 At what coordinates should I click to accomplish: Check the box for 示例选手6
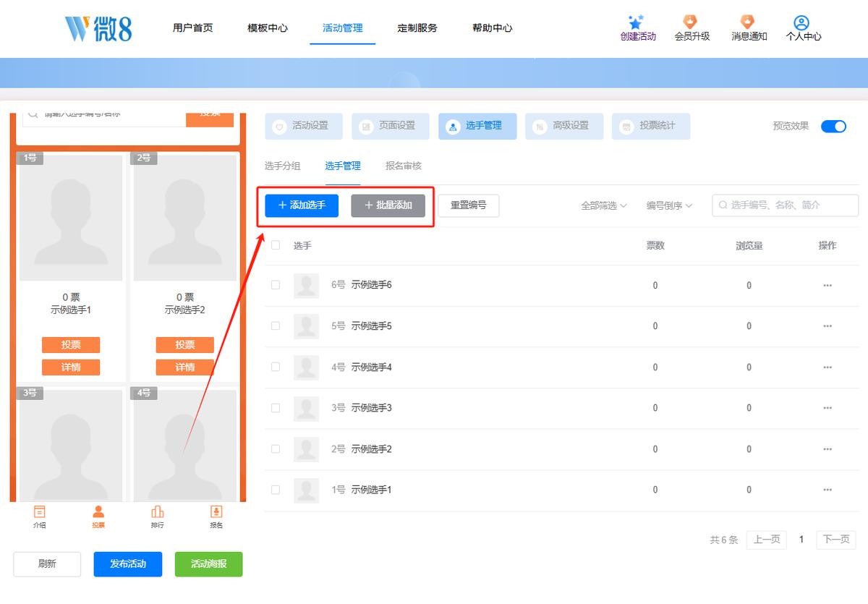276,285
